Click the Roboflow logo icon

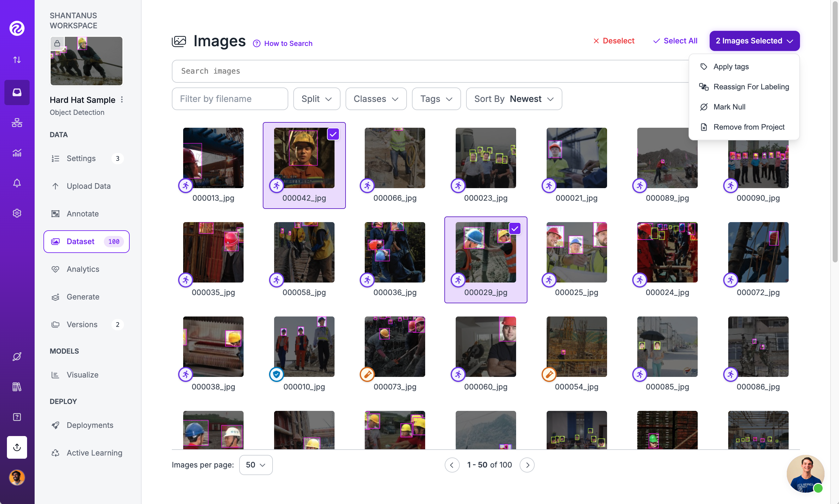(17, 28)
